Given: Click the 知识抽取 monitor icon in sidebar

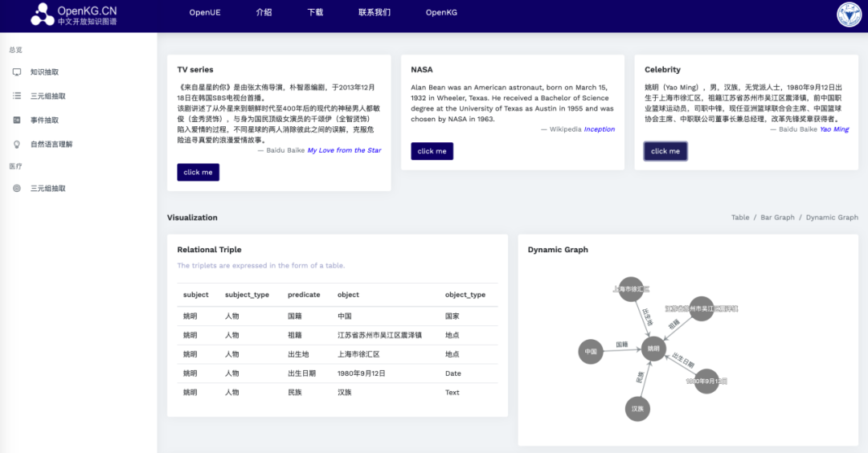Looking at the screenshot, I should click(17, 72).
